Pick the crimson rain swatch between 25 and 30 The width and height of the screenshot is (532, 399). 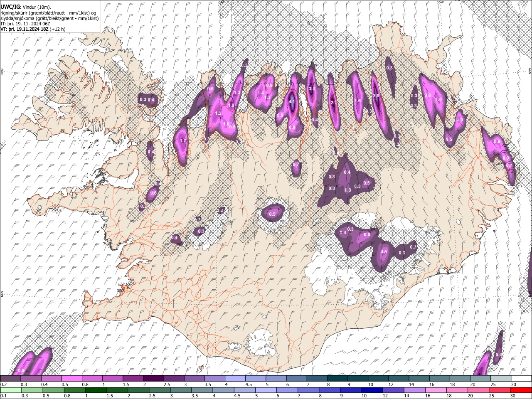coord(500,390)
